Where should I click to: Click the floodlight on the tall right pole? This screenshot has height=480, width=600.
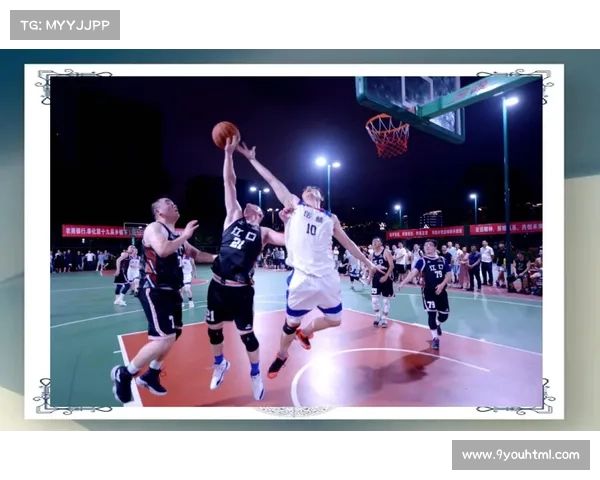click(511, 101)
